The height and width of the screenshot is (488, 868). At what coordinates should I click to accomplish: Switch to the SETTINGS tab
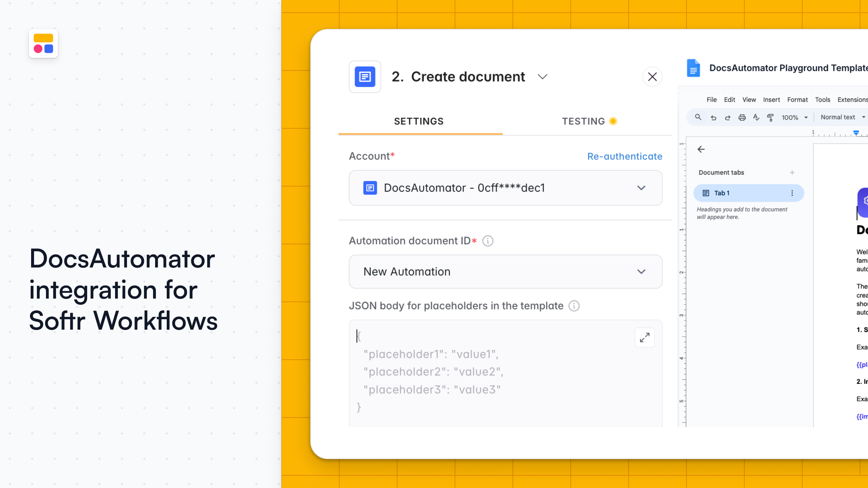point(419,121)
